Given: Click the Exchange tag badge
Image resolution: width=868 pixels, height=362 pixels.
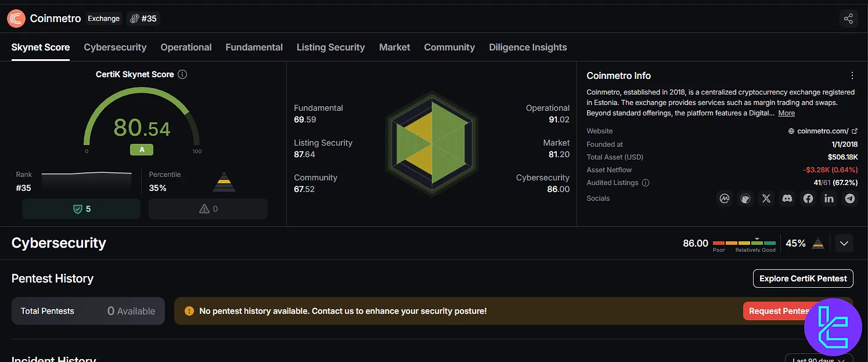Looking at the screenshot, I should (104, 19).
